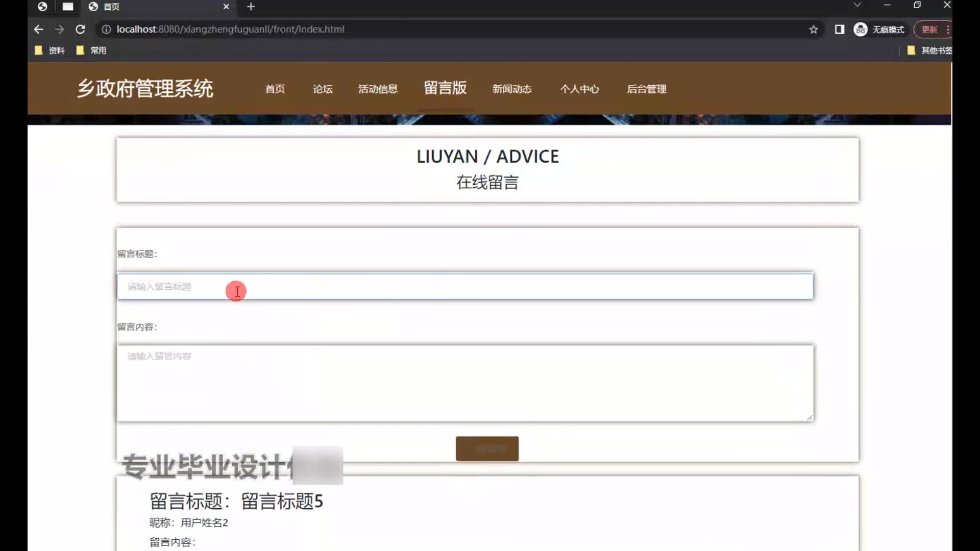Image resolution: width=980 pixels, height=551 pixels.
Task: Click the brown message submit button
Action: click(487, 448)
